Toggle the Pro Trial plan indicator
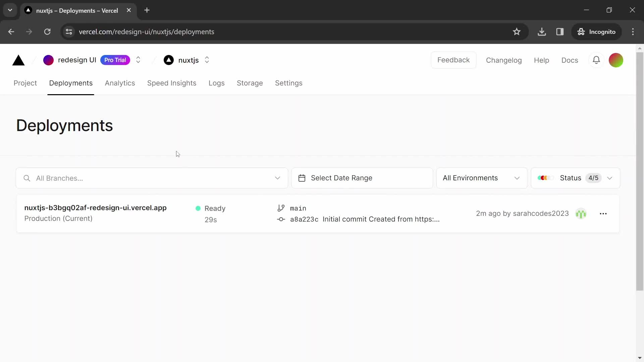 [x=115, y=60]
